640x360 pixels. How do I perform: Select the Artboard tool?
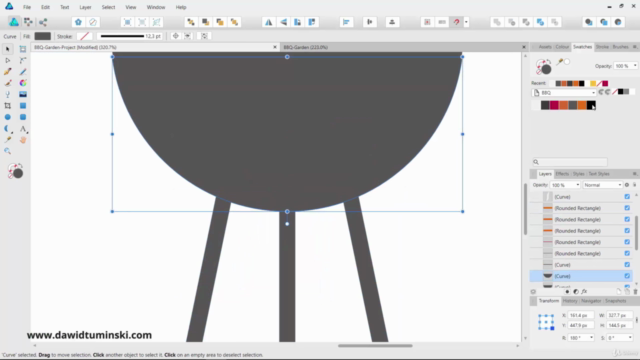[x=23, y=49]
